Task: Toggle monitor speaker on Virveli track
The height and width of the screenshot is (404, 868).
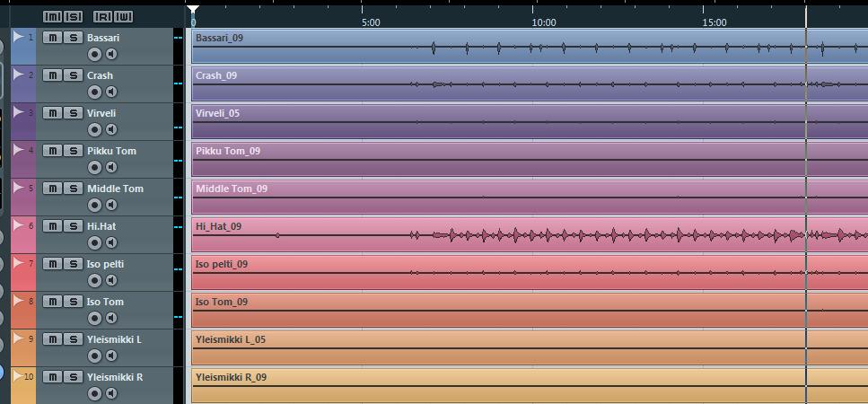Action: coord(111,129)
